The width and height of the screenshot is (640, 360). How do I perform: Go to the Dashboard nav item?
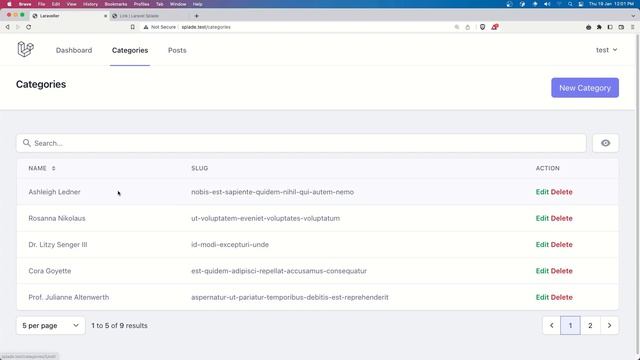74,50
